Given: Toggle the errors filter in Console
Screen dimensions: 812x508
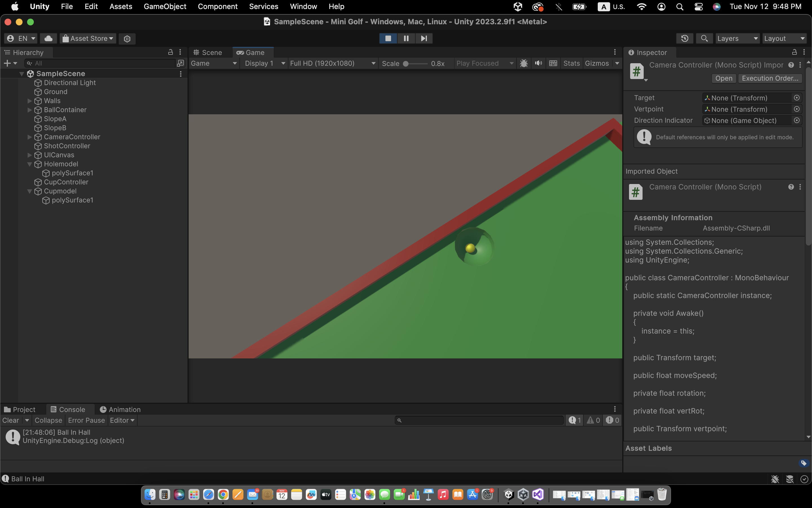Looking at the screenshot, I should click(x=612, y=420).
